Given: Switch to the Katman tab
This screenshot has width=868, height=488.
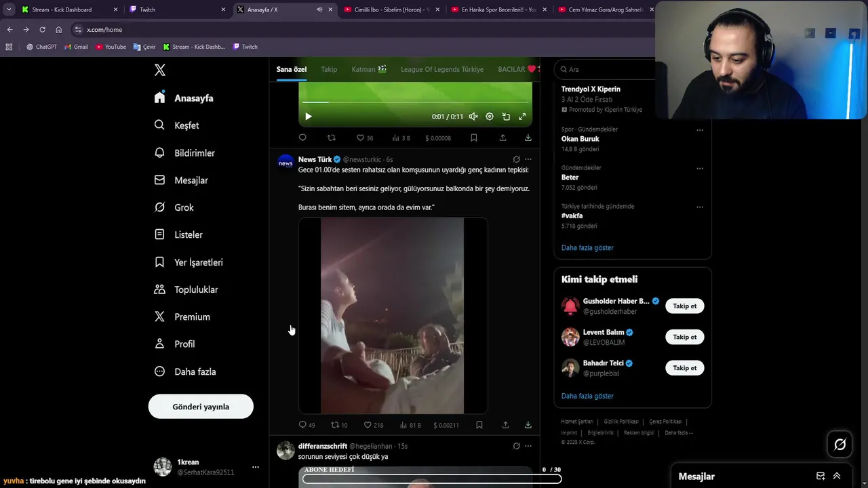Looking at the screenshot, I should click(369, 69).
